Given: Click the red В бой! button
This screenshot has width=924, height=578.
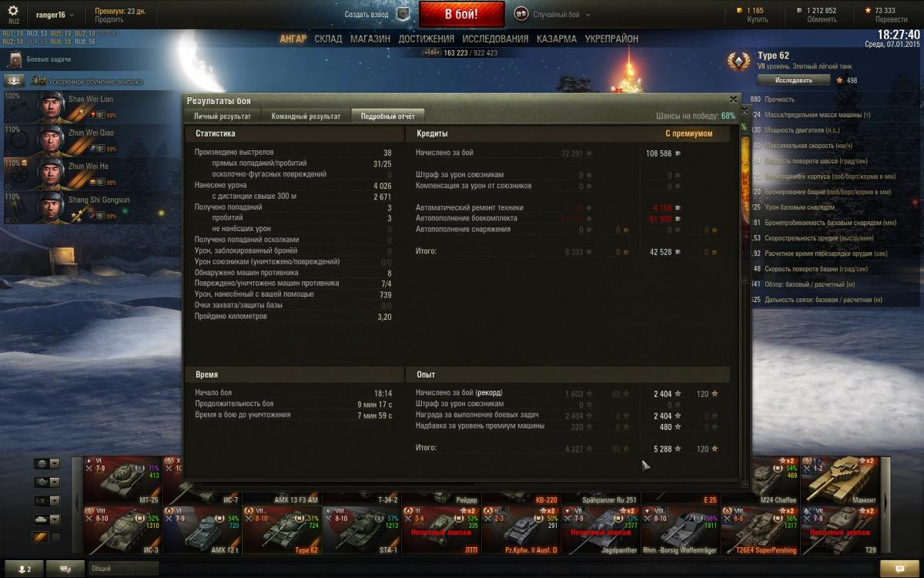Looking at the screenshot, I should [x=462, y=14].
